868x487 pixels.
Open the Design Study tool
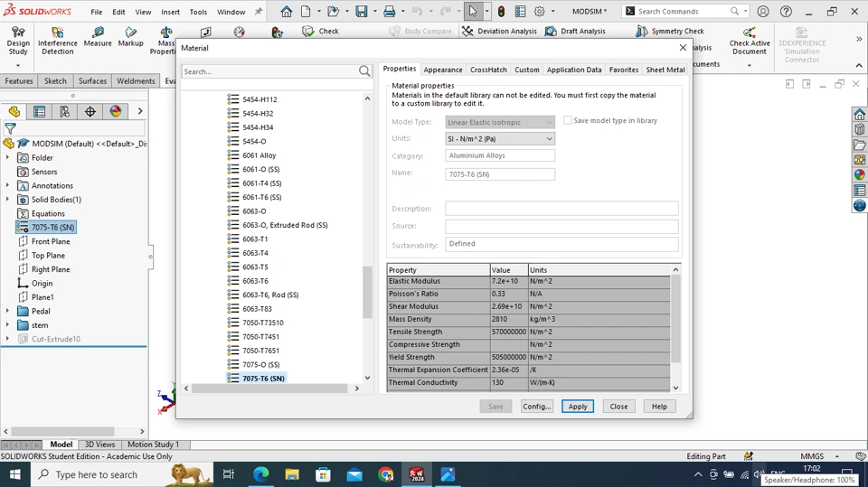coord(18,41)
